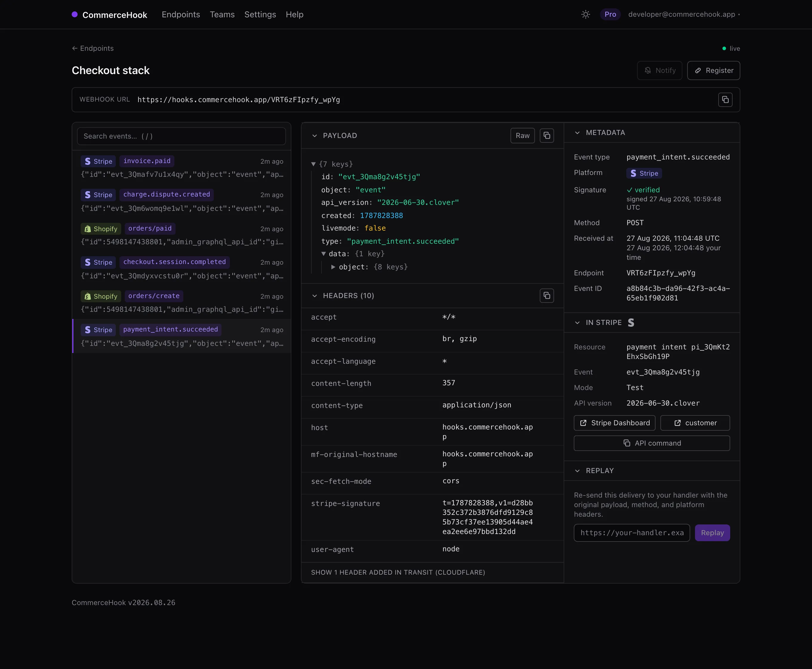The height and width of the screenshot is (669, 812).
Task: Go back via the ← Endpoints link
Action: [x=93, y=48]
